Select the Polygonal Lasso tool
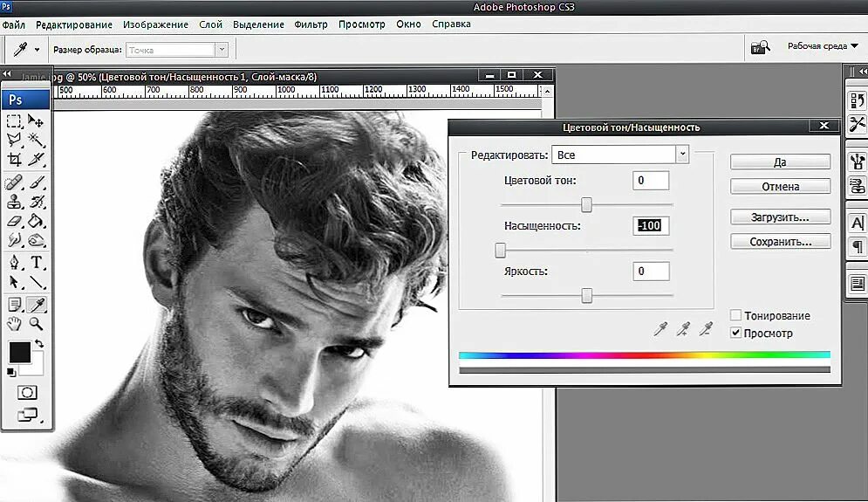Image resolution: width=868 pixels, height=502 pixels. (14, 140)
